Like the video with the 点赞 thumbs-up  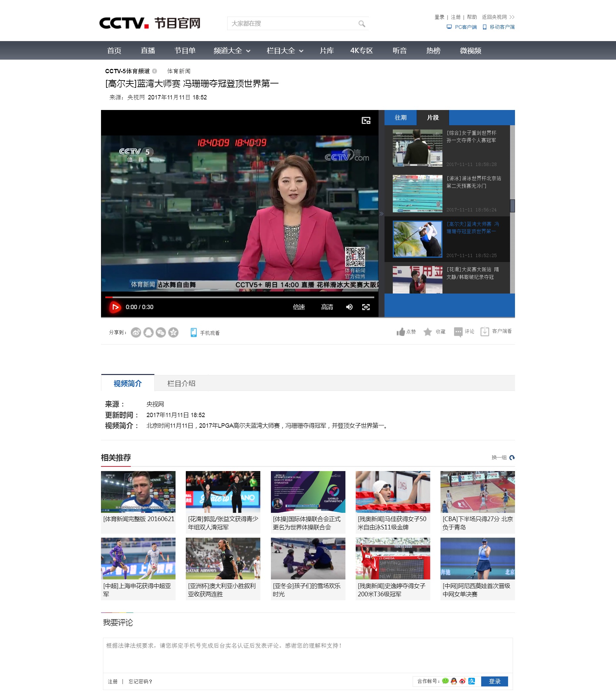coord(401,332)
